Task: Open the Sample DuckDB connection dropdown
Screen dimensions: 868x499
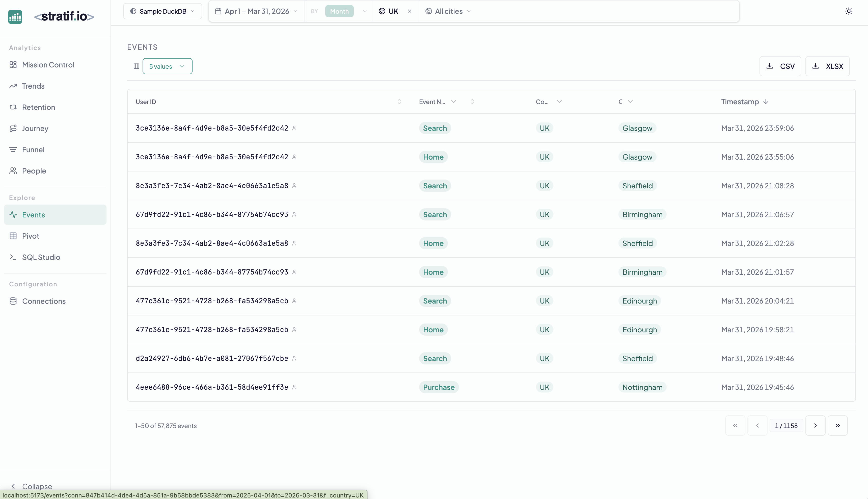Action: [162, 11]
